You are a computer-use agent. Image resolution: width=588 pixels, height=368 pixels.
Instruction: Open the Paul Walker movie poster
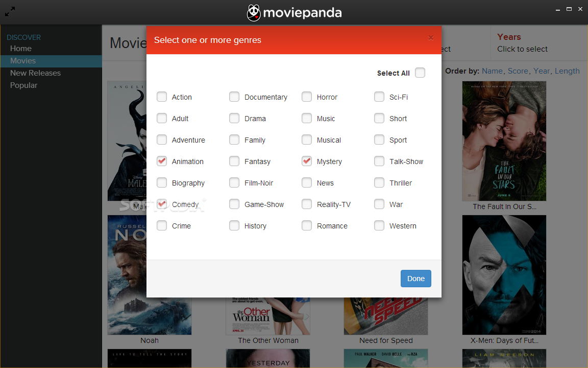click(x=386, y=358)
